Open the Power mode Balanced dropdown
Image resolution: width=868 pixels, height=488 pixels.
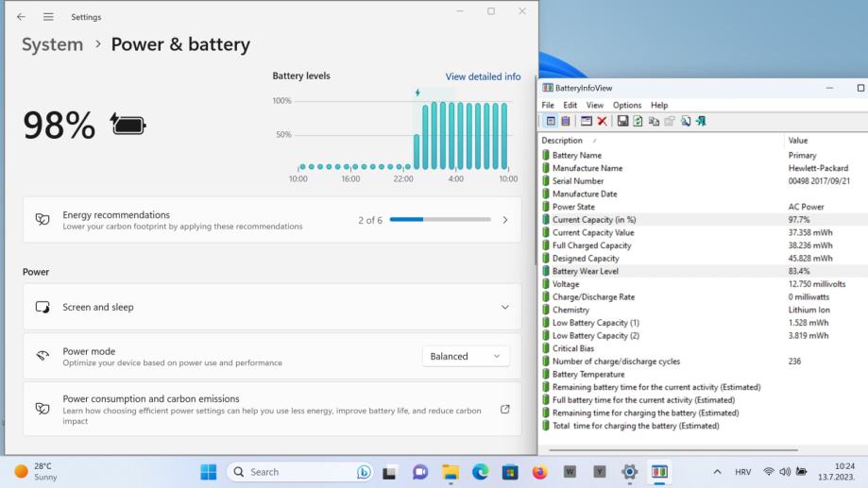[x=466, y=356]
